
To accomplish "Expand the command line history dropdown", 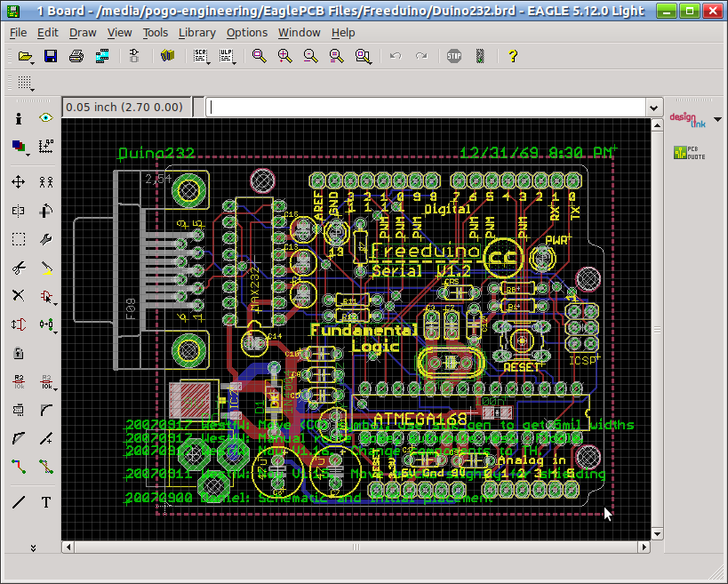I will click(x=654, y=108).
